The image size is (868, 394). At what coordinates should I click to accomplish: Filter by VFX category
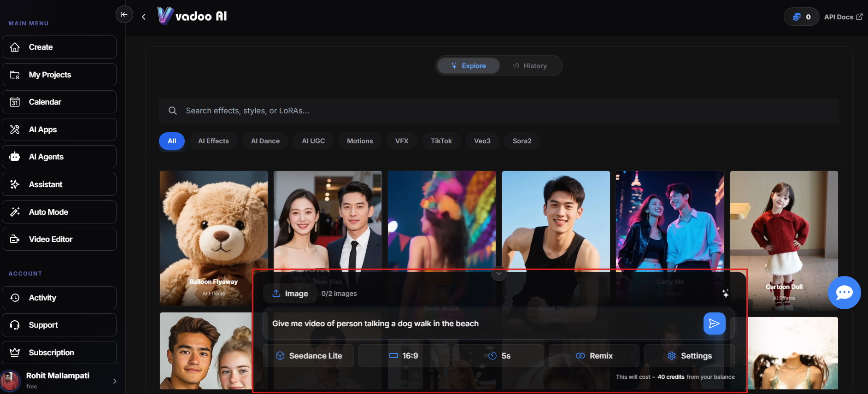(402, 141)
